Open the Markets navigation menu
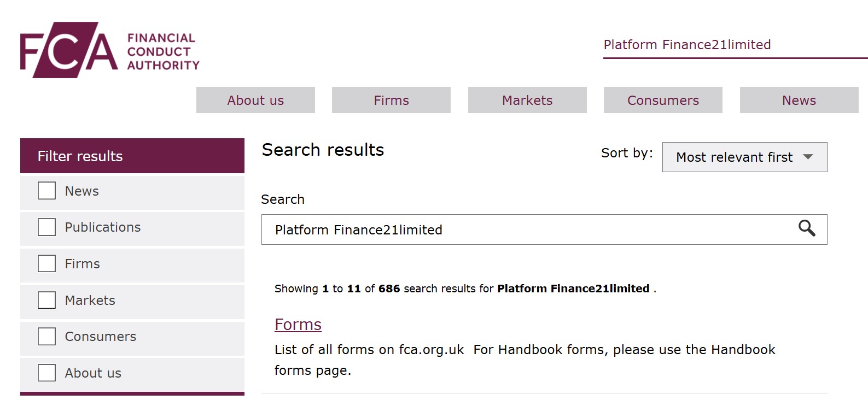This screenshot has width=868, height=406. [x=527, y=100]
